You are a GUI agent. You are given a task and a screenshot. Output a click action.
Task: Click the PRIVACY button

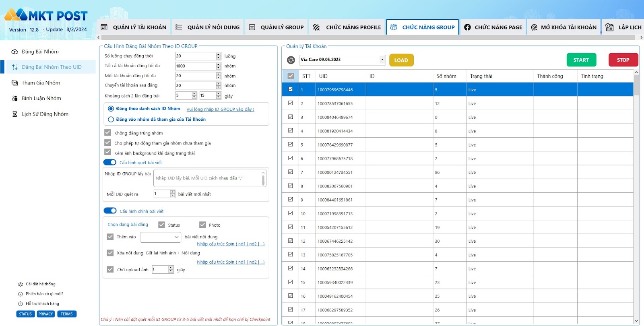tap(46, 314)
